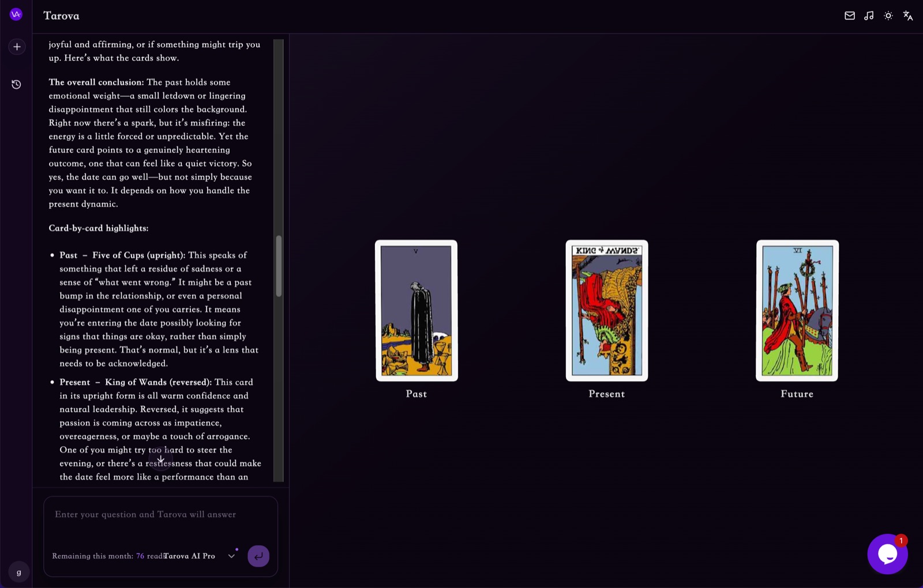The image size is (923, 588).
Task: Click the 'Past' card label
Action: (x=417, y=394)
